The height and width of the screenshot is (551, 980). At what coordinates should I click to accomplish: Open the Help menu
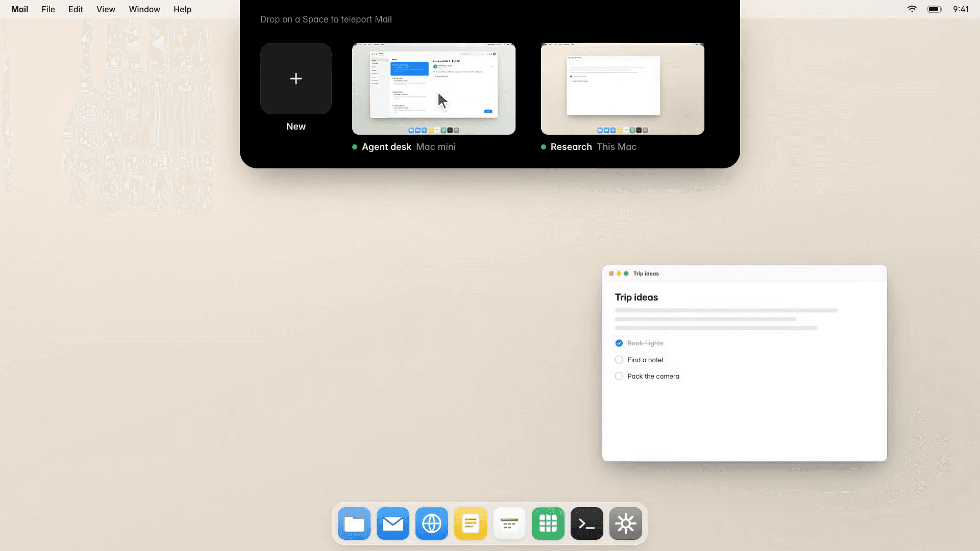pos(182,9)
